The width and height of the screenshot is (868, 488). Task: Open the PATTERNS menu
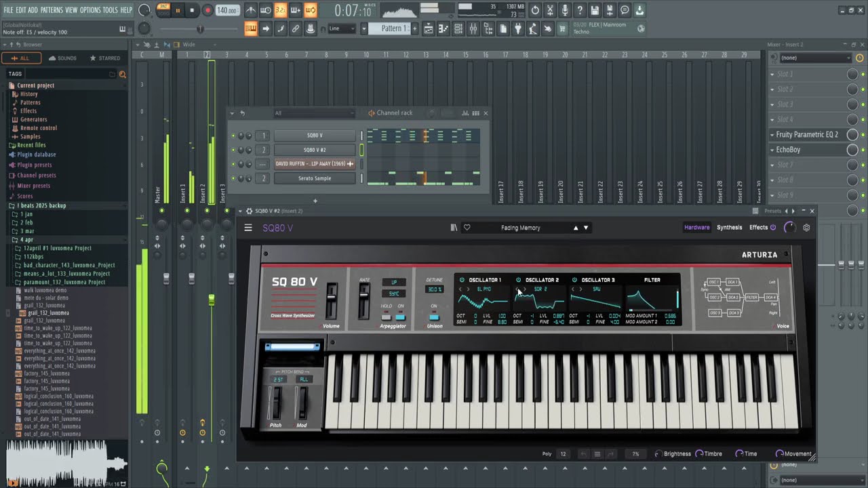click(x=52, y=10)
